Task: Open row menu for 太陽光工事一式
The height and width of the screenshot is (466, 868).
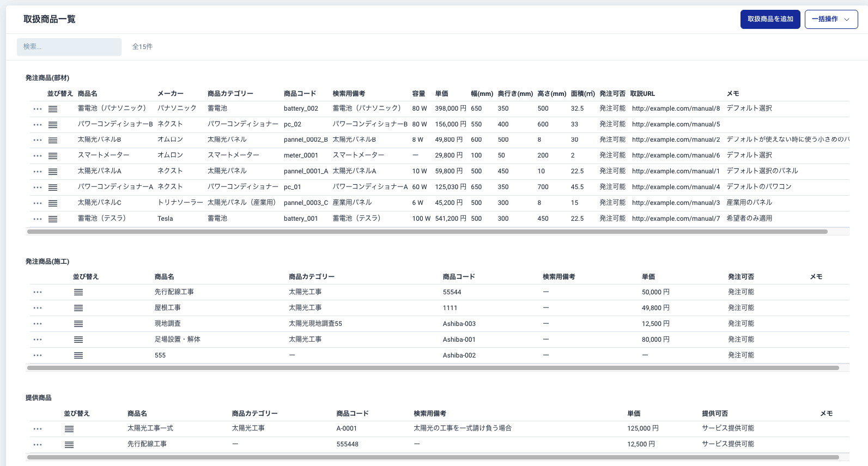Action: (x=38, y=429)
